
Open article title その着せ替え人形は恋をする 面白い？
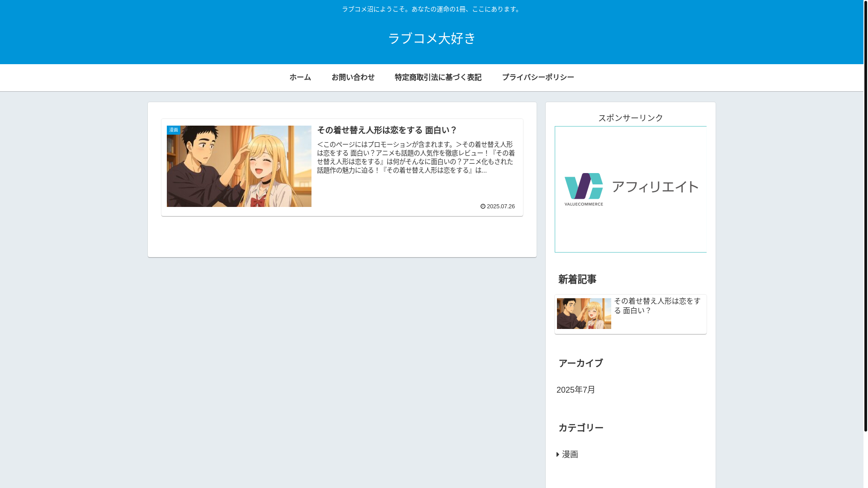coord(387,130)
